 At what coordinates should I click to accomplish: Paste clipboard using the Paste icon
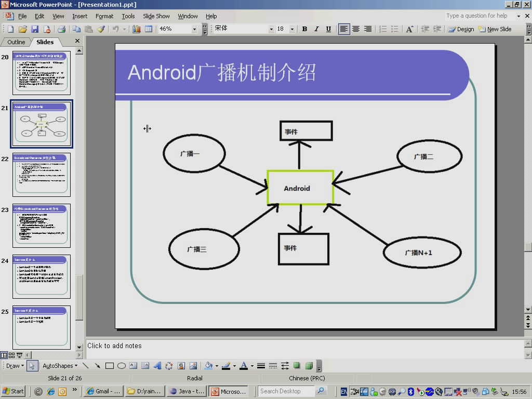click(x=88, y=29)
